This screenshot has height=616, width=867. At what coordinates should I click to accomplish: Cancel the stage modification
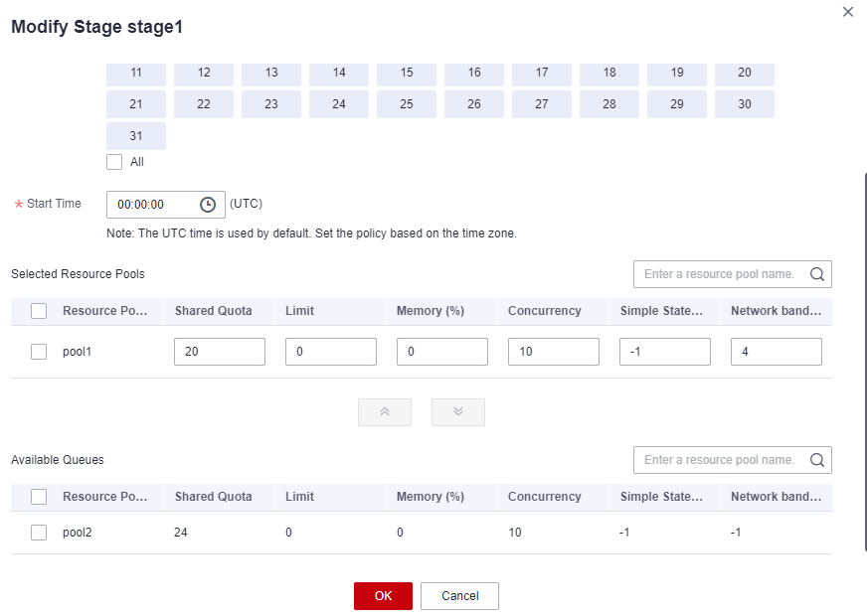click(x=459, y=596)
